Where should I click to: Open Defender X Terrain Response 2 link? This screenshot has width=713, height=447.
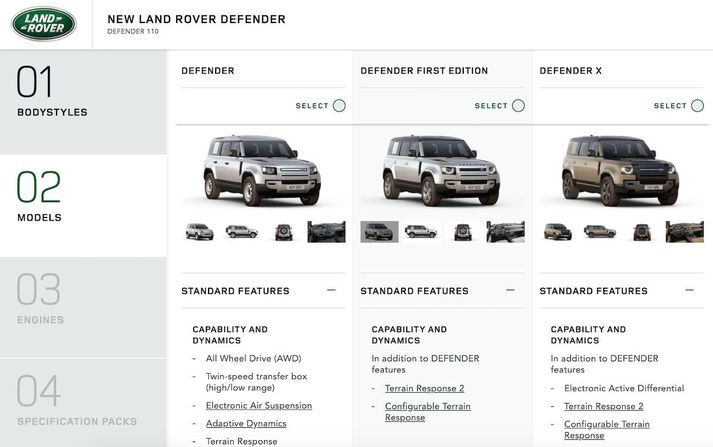(603, 406)
